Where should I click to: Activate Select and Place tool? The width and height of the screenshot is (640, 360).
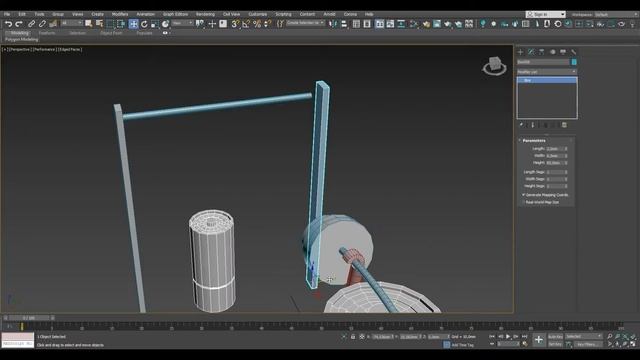(x=165, y=24)
